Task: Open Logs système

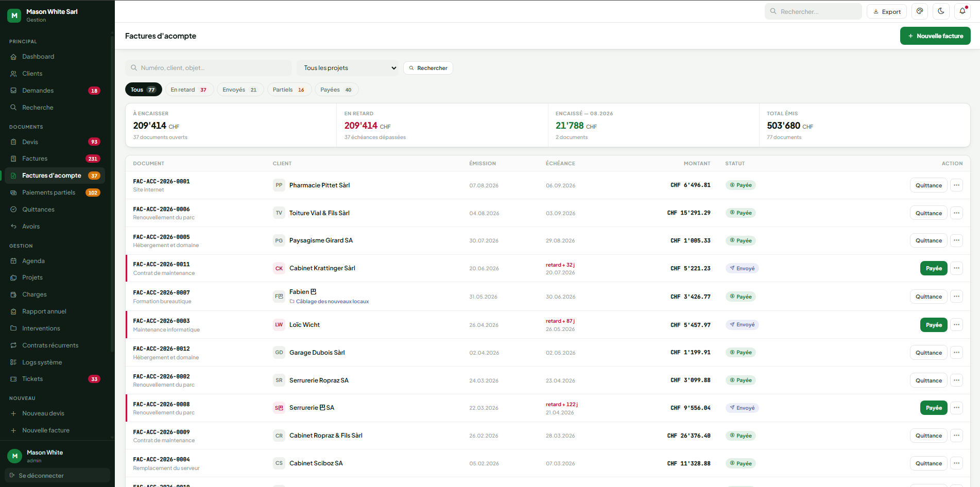Action: (55, 362)
